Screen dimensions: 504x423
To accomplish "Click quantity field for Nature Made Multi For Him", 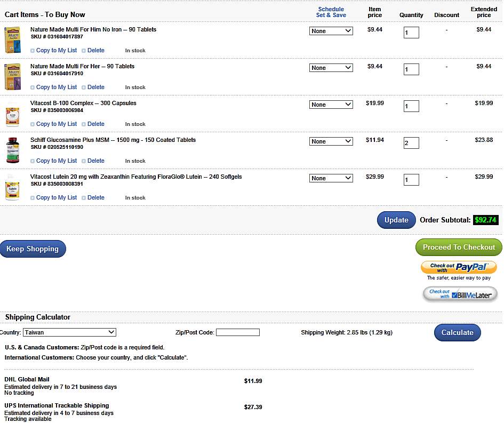I will (x=411, y=33).
